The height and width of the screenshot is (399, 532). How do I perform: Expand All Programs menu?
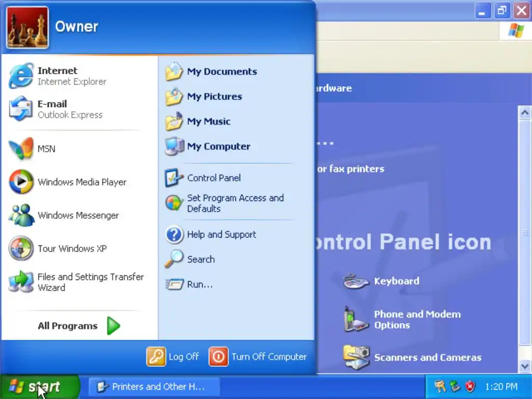tap(79, 326)
